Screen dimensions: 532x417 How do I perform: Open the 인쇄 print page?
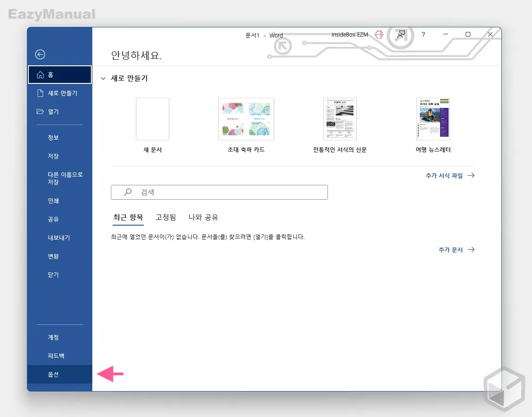(x=60, y=201)
